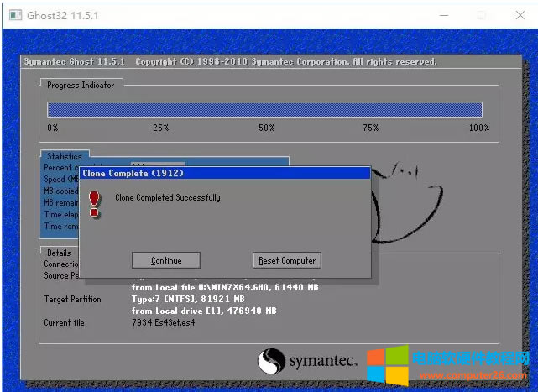Click the Symantec copyright header bar

point(230,62)
